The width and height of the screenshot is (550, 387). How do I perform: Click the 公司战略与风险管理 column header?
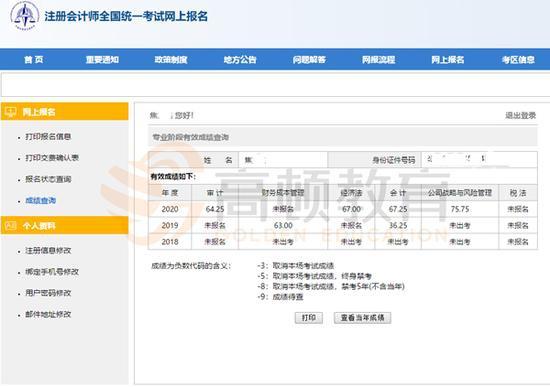click(x=460, y=193)
